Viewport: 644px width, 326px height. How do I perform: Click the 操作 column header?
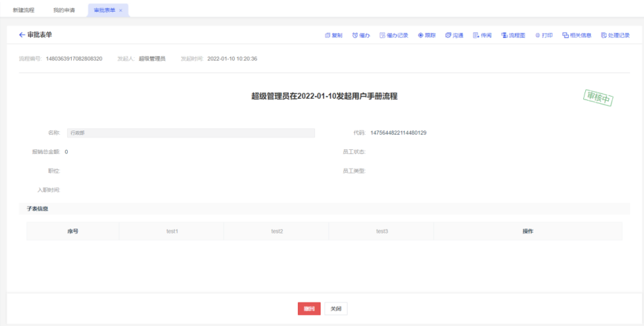coord(527,231)
